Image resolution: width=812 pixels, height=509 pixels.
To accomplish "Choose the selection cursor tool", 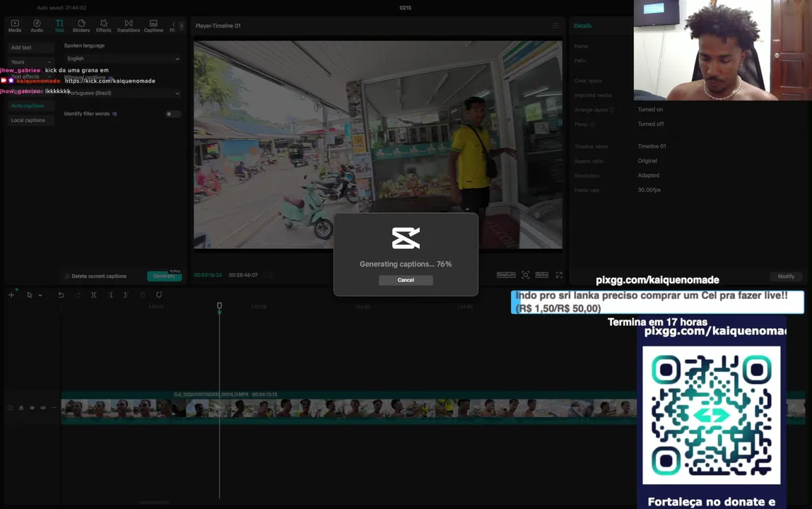I will [x=30, y=295].
